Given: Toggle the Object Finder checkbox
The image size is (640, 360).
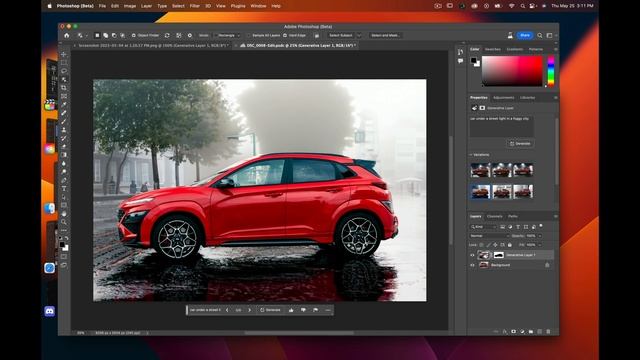Looking at the screenshot, I should pyautogui.click(x=133, y=36).
